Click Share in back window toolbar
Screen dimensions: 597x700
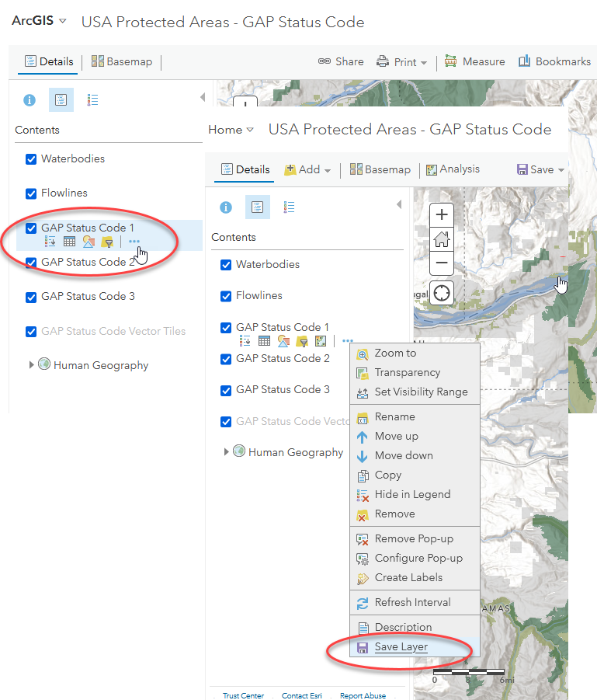(x=341, y=61)
